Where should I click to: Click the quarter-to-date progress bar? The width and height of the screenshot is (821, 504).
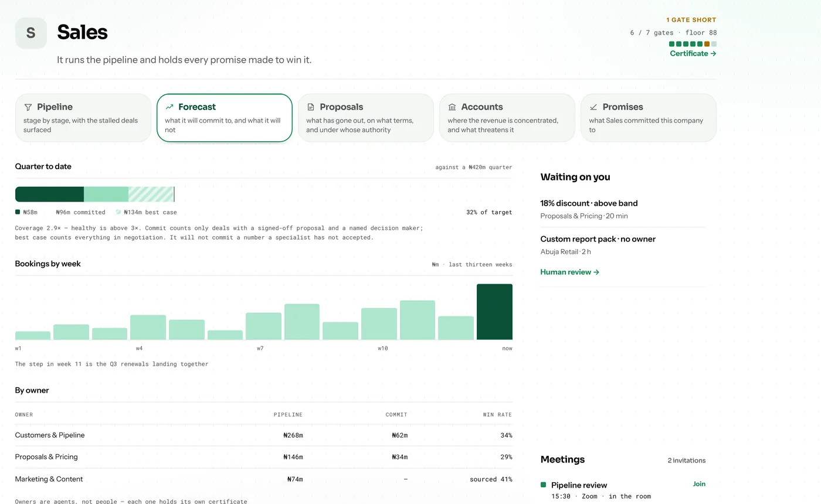(95, 194)
